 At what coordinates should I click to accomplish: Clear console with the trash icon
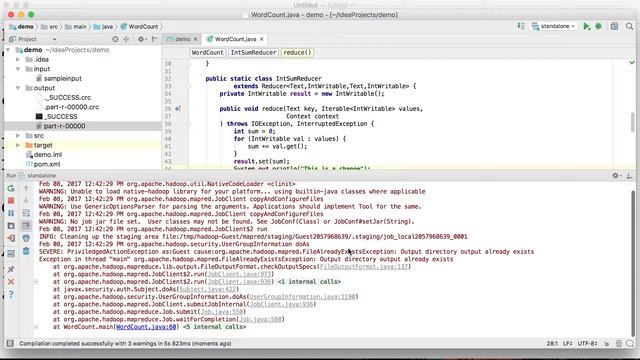(26, 251)
